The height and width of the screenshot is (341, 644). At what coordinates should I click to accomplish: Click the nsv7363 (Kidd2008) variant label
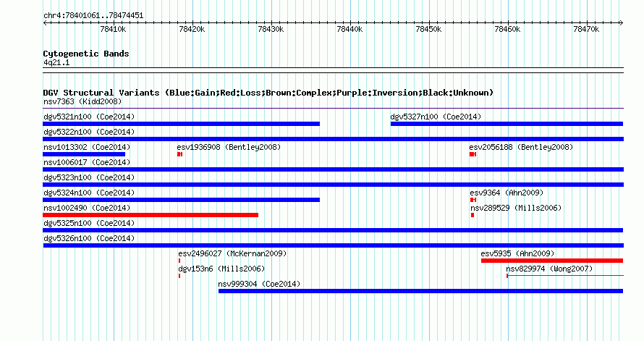[82, 101]
